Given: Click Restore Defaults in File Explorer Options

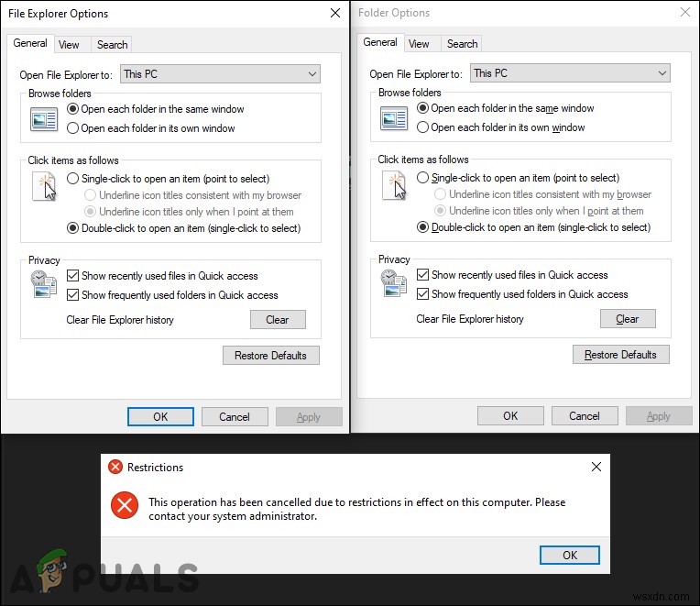Looking at the screenshot, I should (x=271, y=356).
